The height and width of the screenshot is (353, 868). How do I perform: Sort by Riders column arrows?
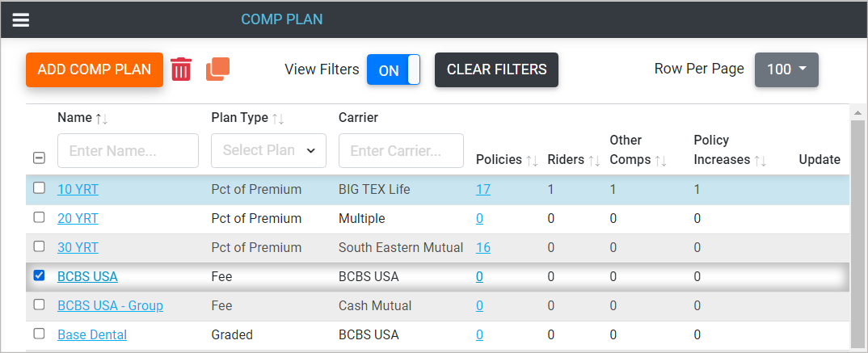[x=594, y=161]
